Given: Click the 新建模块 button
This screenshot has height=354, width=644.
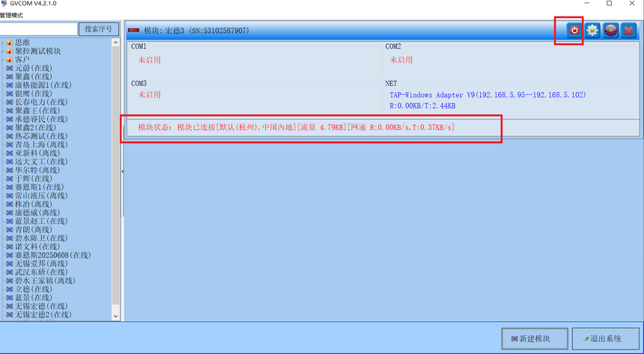Looking at the screenshot, I should [535, 339].
